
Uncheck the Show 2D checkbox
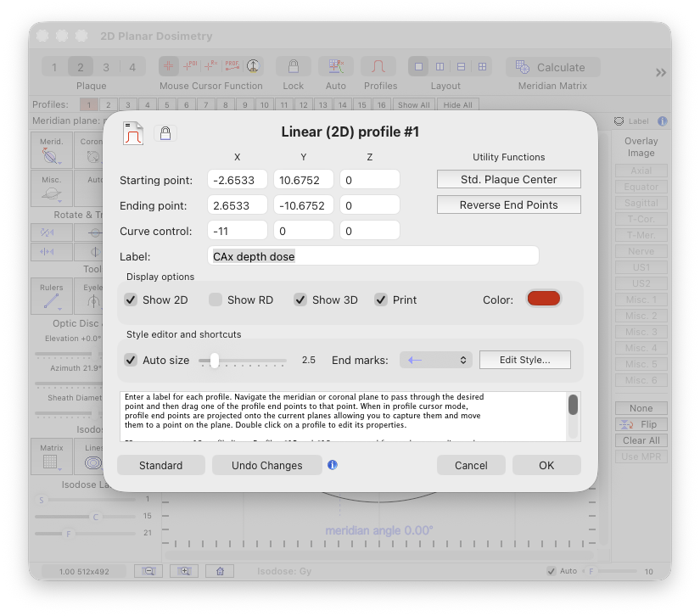click(x=131, y=300)
